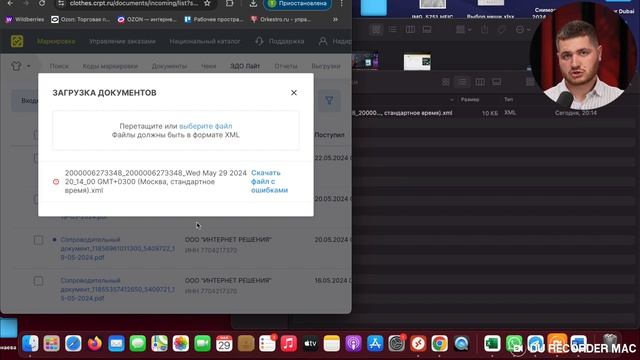Switch front Finder window to icon view

click(446, 82)
